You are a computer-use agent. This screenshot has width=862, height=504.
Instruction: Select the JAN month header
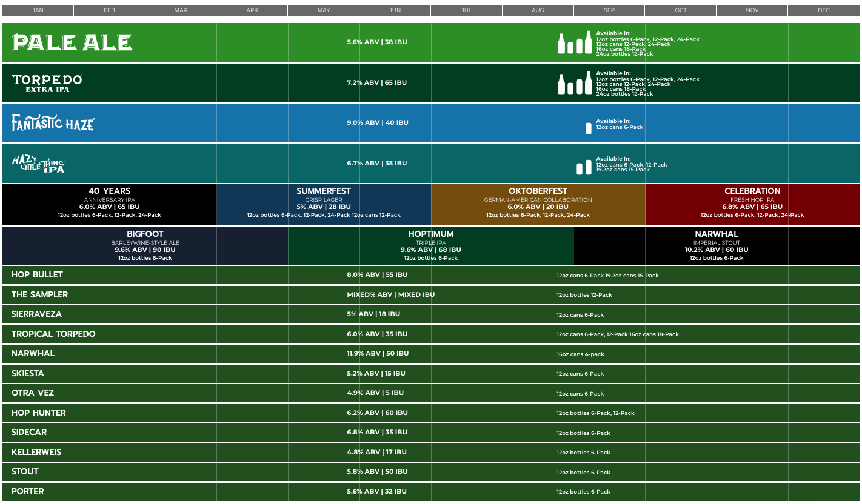click(x=38, y=10)
